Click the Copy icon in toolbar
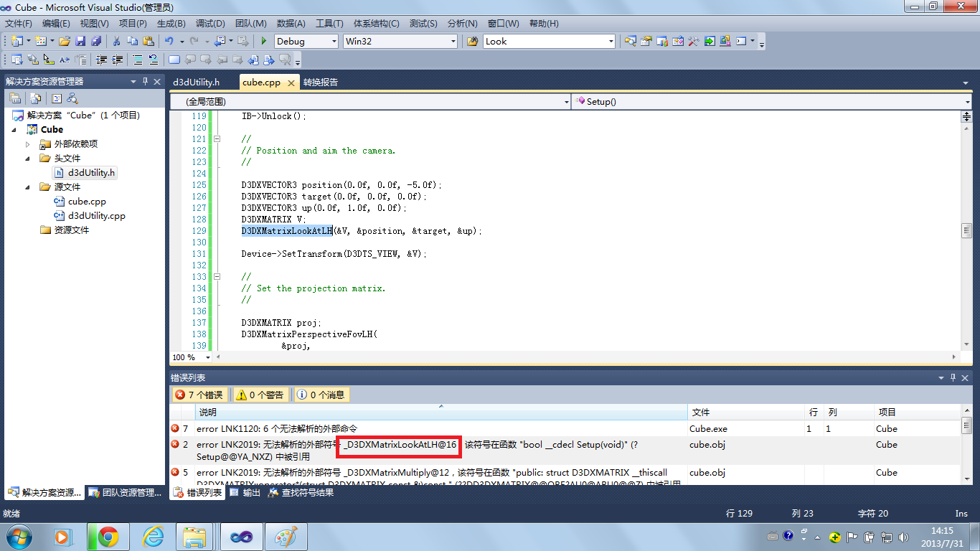The image size is (980, 551). pos(132,42)
